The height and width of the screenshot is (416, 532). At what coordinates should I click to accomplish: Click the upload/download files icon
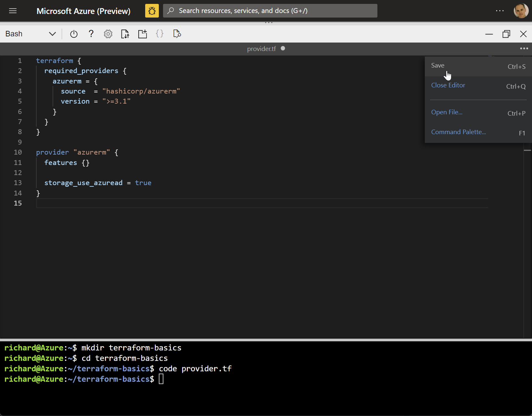point(125,34)
